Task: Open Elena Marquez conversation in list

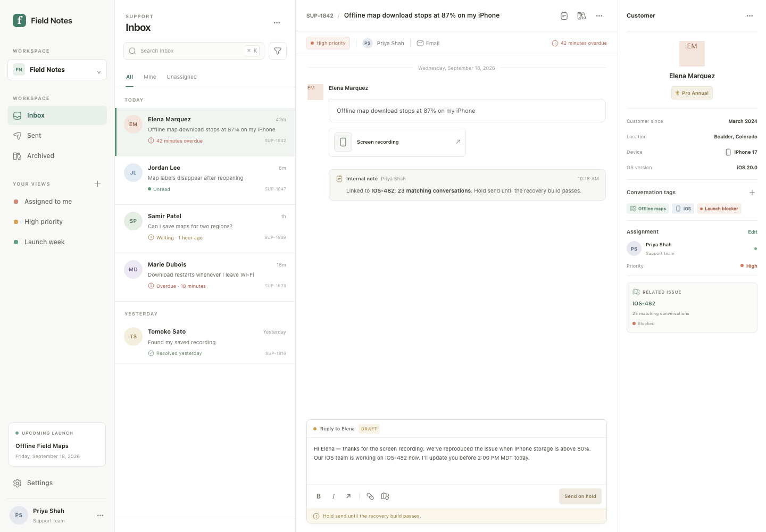Action: point(205,132)
